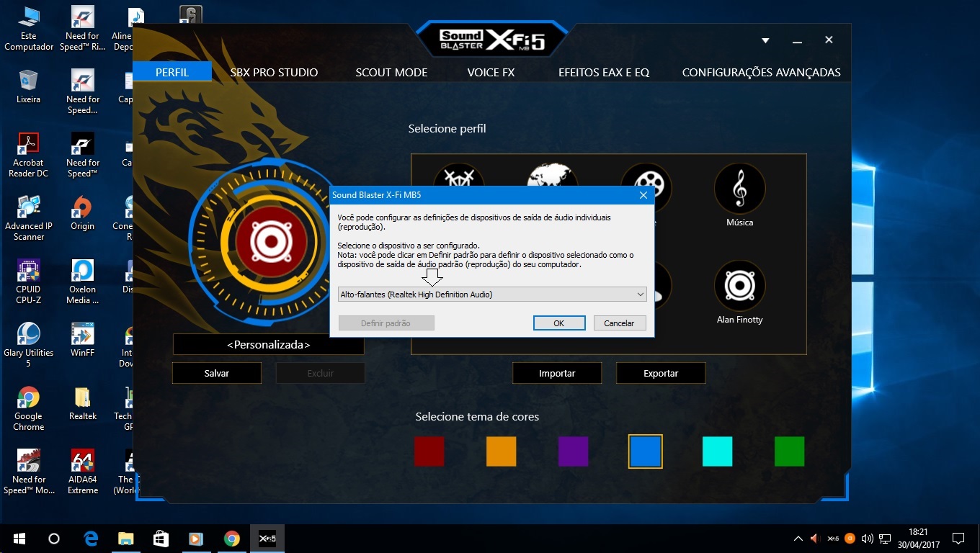
Task: Open Glary Utilities 5 shortcut
Action: [29, 346]
